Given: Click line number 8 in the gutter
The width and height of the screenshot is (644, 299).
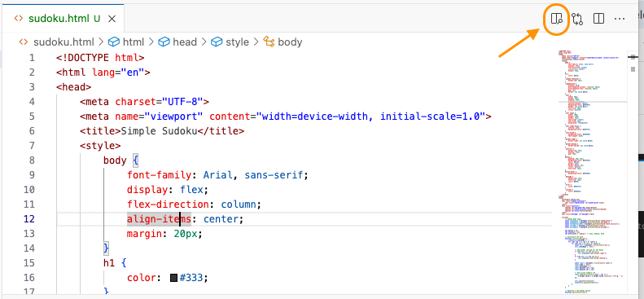Looking at the screenshot, I should click(x=32, y=160).
